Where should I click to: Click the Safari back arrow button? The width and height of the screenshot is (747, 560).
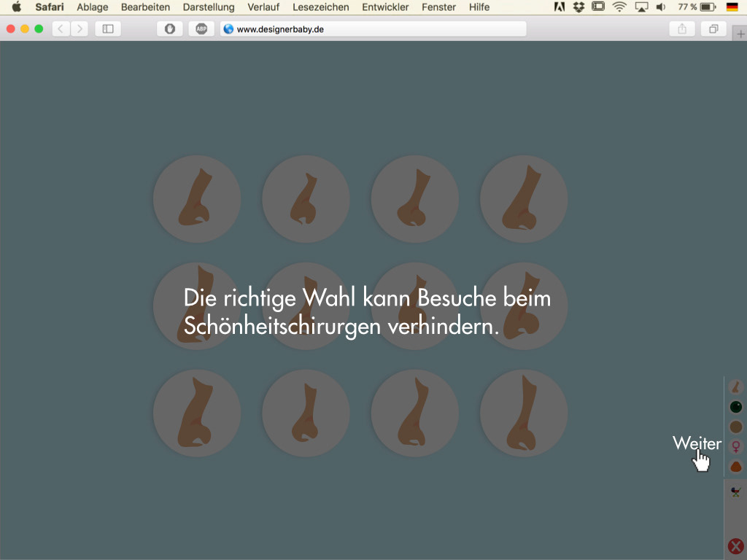pyautogui.click(x=61, y=29)
